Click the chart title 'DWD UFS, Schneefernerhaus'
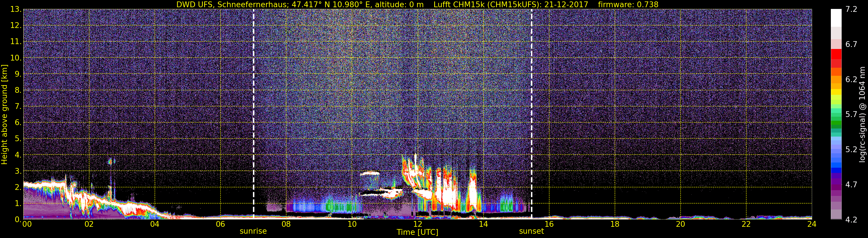Screen dimensions: 868x238 [x=232, y=5]
